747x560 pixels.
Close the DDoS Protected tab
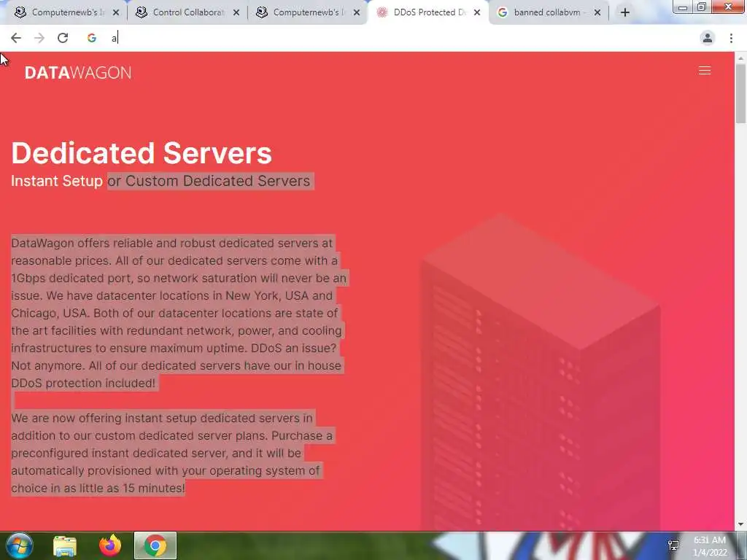pos(477,13)
